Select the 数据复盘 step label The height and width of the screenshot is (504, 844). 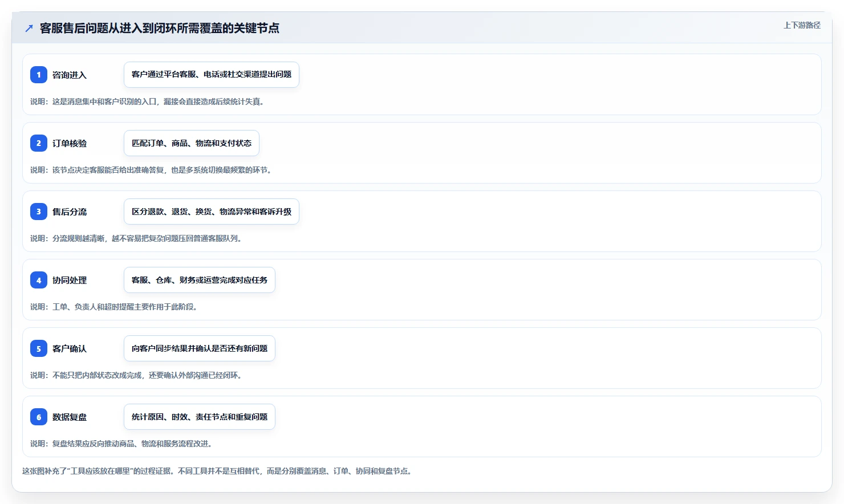[x=70, y=417]
